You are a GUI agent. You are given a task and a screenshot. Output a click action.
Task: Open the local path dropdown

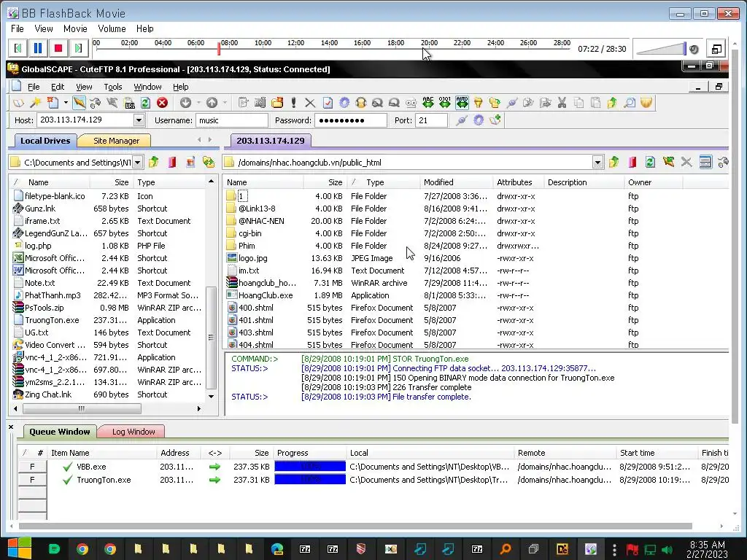pos(137,163)
